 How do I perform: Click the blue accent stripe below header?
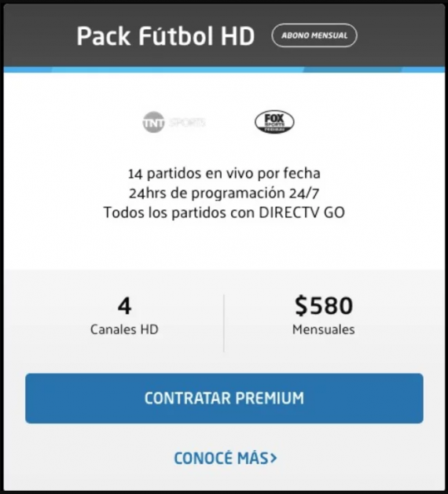pos(224,70)
